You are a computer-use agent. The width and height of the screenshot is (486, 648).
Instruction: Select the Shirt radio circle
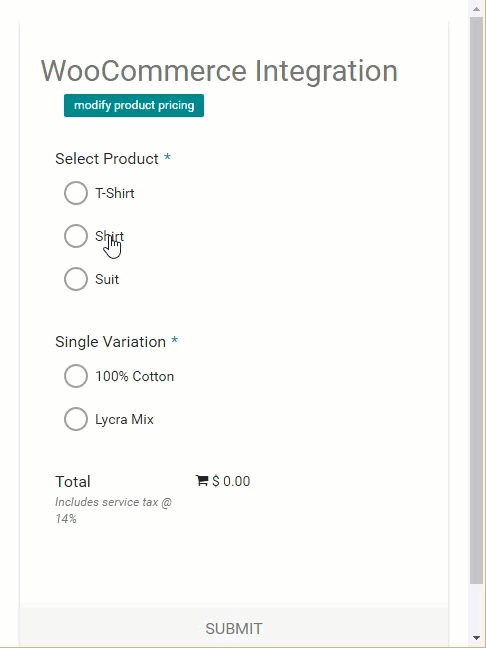pos(76,236)
